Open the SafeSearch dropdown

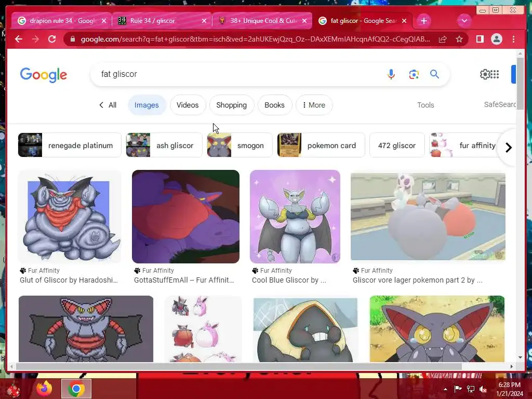(500, 104)
